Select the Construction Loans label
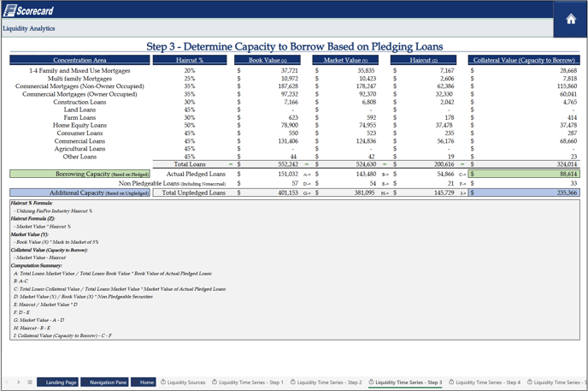Image resolution: width=588 pixels, height=391 pixels. click(79, 102)
